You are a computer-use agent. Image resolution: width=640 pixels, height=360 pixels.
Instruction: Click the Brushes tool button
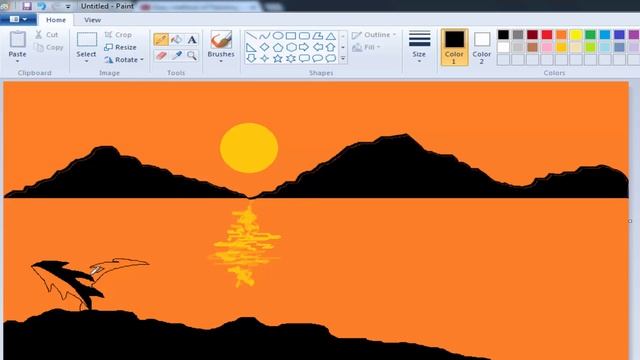point(221,44)
